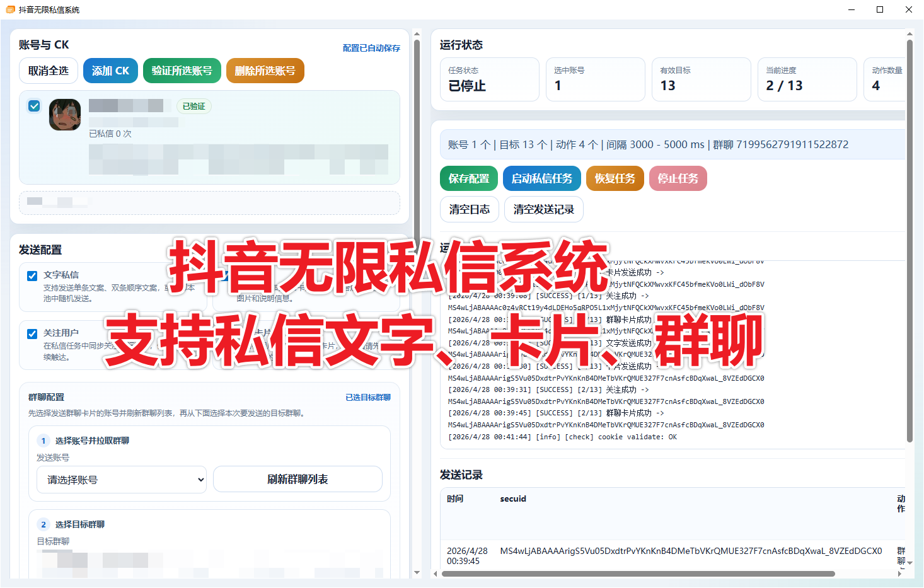Click the app icon in title bar
Image resolution: width=924 pixels, height=588 pixels.
10,9
